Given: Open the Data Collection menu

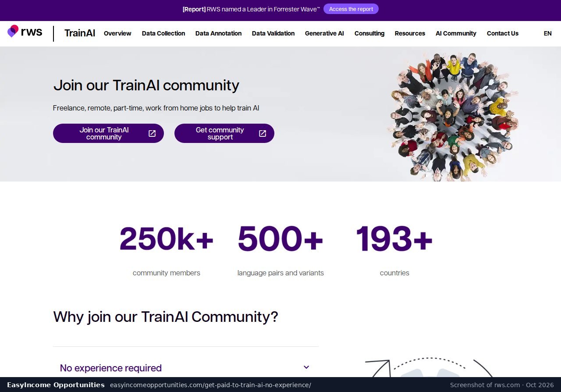Looking at the screenshot, I should click(163, 33).
